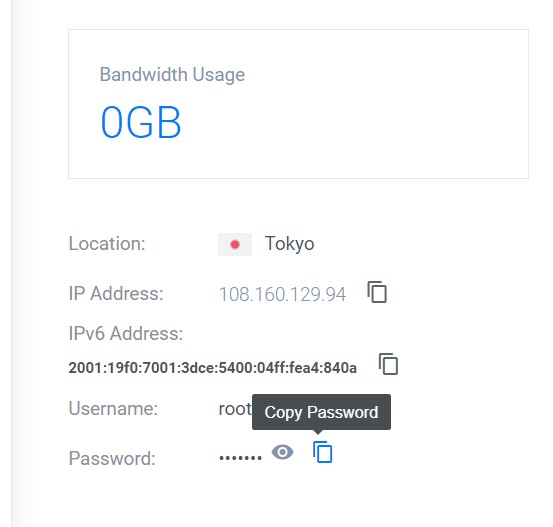Click the Location label
The image size is (553, 527).
107,243
